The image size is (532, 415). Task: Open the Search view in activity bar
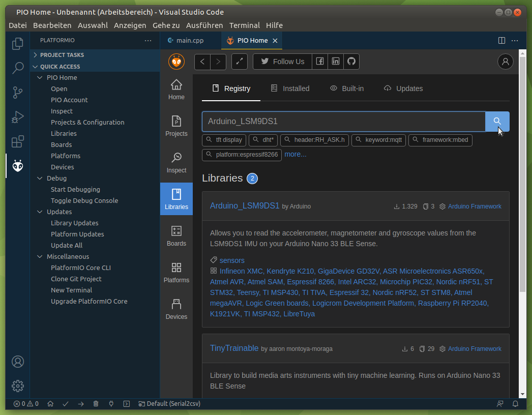(18, 68)
